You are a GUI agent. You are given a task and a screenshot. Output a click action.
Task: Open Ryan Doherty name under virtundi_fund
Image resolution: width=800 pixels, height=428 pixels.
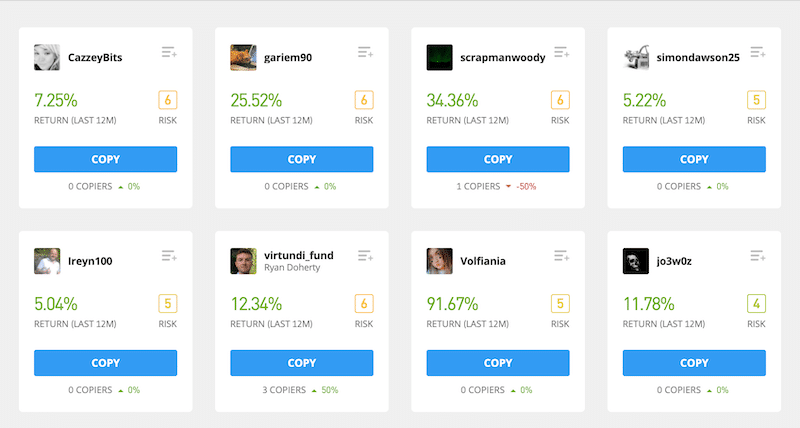pyautogui.click(x=292, y=267)
